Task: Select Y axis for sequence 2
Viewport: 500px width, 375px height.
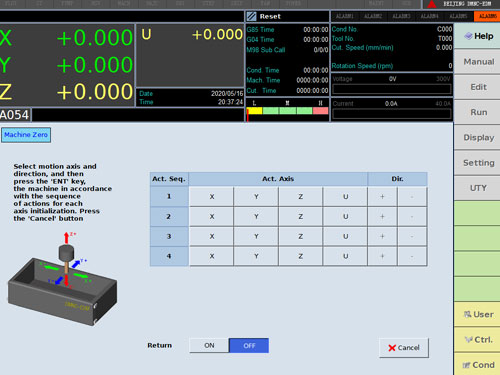Action: [256, 217]
